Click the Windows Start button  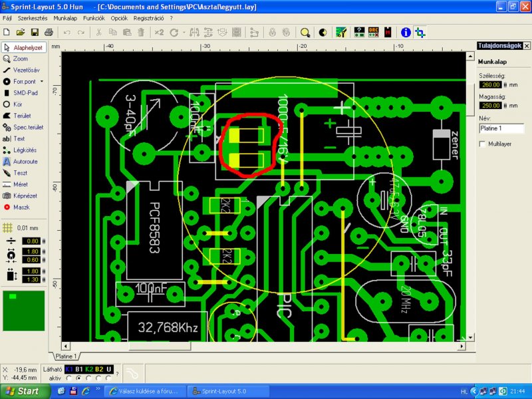tap(25, 391)
